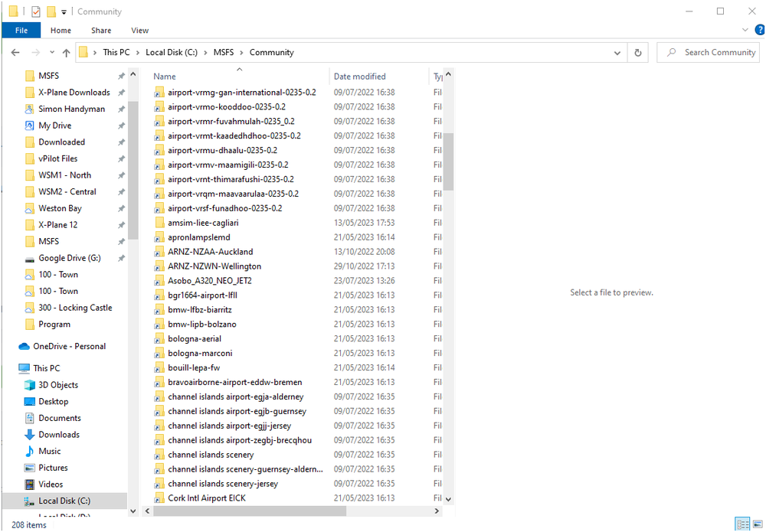Switch to the View ribbon tab

pos(139,30)
